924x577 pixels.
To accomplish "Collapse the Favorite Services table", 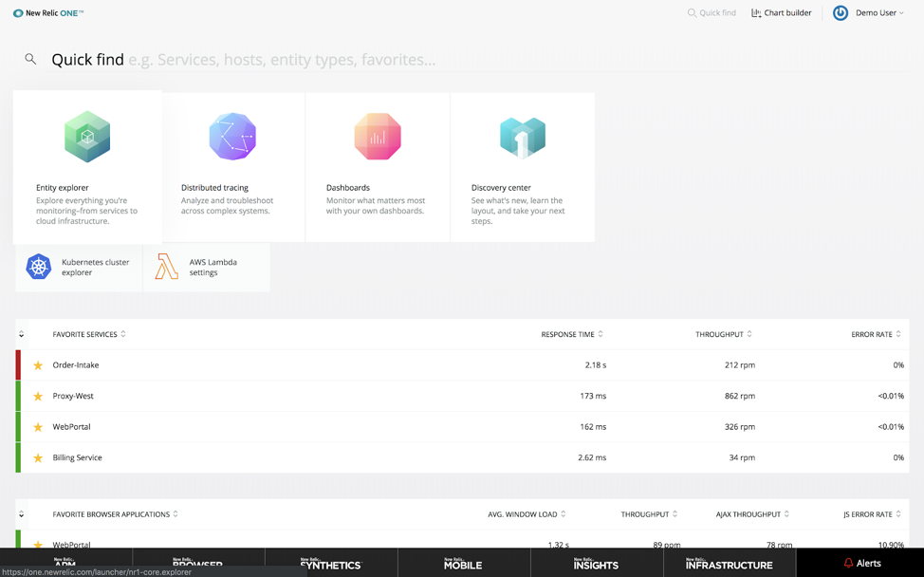I will tap(21, 334).
